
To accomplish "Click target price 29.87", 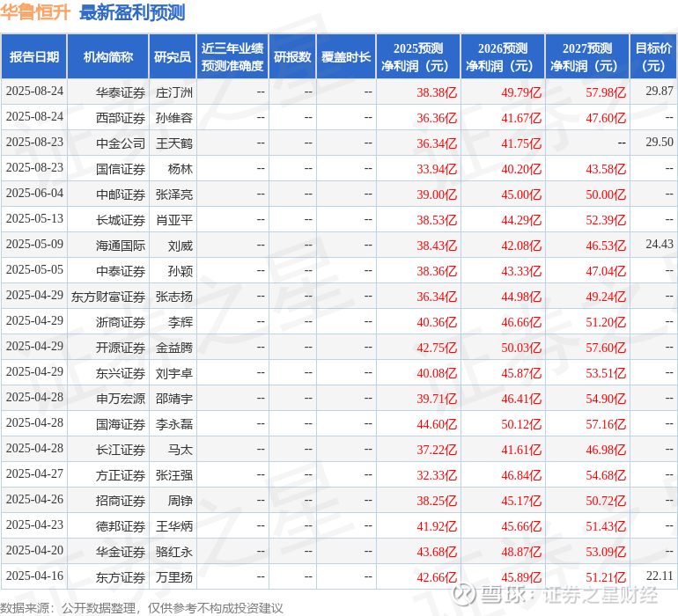I will coord(660,91).
